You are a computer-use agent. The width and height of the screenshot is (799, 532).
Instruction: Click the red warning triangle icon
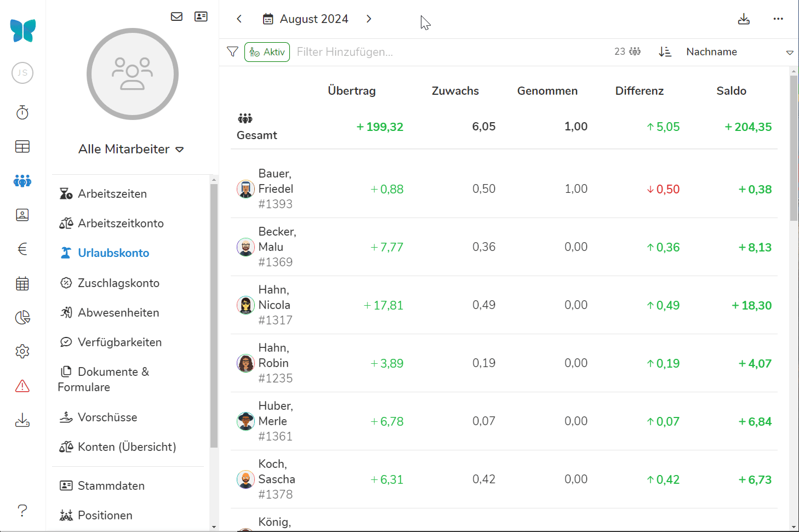point(22,386)
